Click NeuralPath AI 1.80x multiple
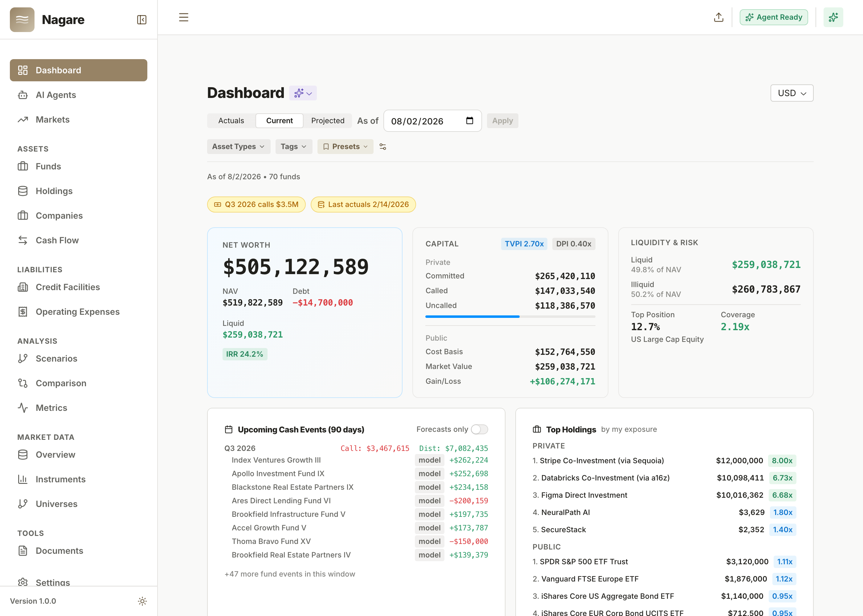The image size is (863, 616). click(x=783, y=513)
